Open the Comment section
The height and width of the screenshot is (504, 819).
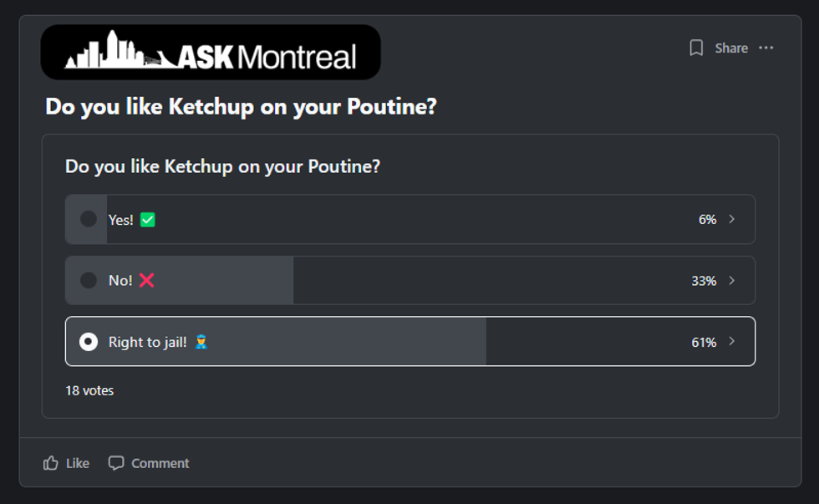point(148,463)
